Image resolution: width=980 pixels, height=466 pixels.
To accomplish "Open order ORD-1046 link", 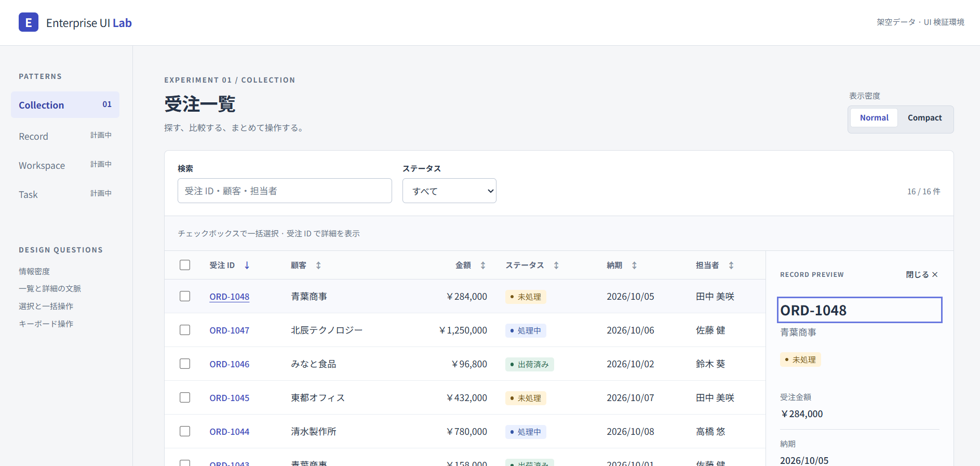I will point(230,364).
